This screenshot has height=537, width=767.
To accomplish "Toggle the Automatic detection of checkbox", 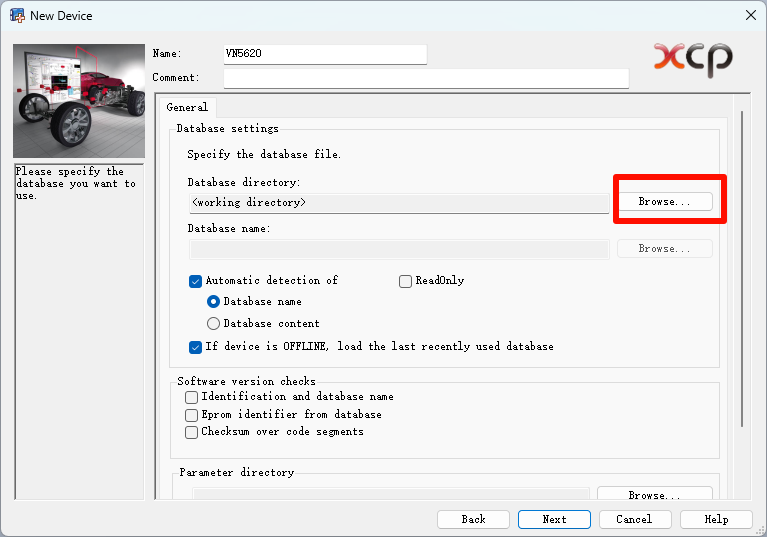I will [196, 281].
